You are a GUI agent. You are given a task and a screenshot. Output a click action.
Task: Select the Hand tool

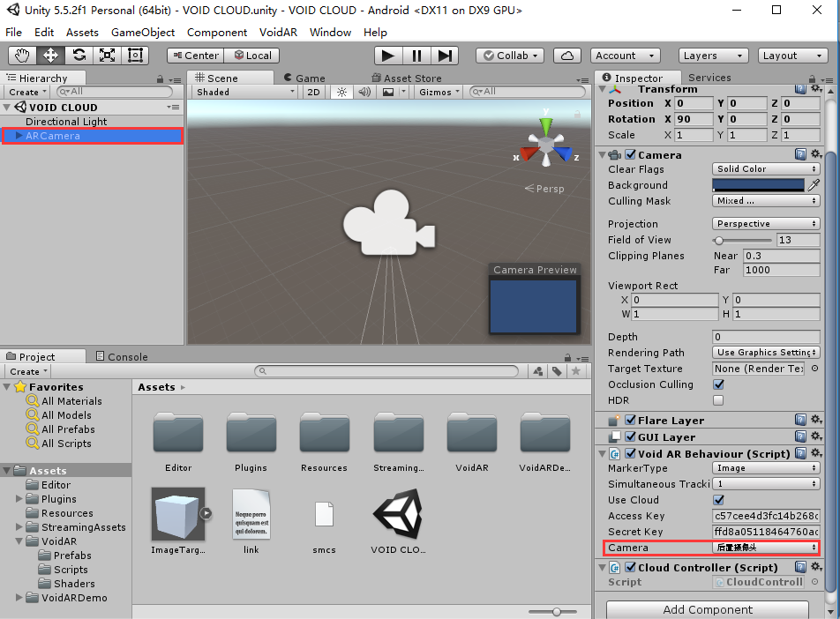pyautogui.click(x=23, y=56)
